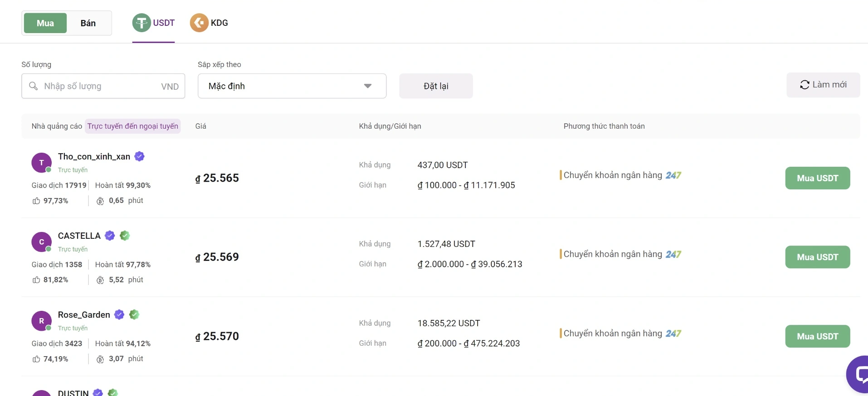Click Hoàn tất 97,78% stat
This screenshot has width=868, height=396.
[x=123, y=265]
